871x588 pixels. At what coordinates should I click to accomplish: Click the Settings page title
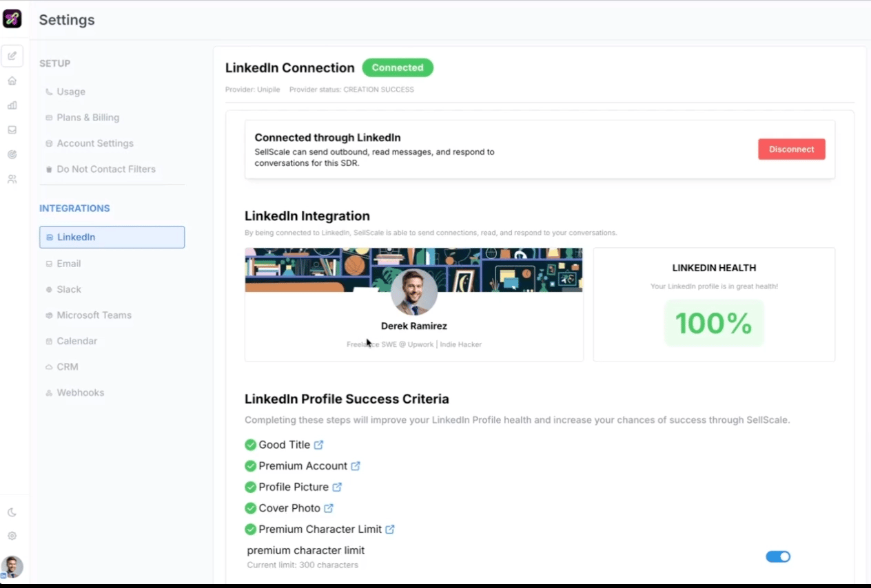pos(67,20)
